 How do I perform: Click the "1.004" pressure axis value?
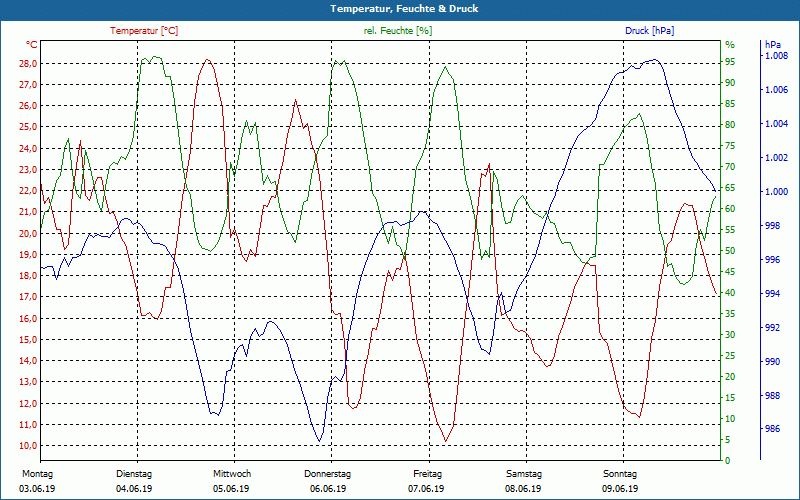(x=777, y=124)
